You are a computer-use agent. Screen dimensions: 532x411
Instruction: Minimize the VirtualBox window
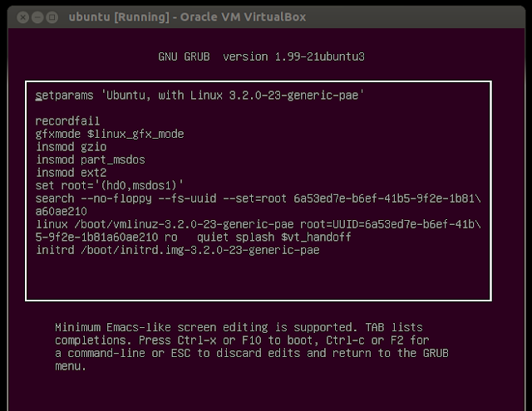coord(37,17)
